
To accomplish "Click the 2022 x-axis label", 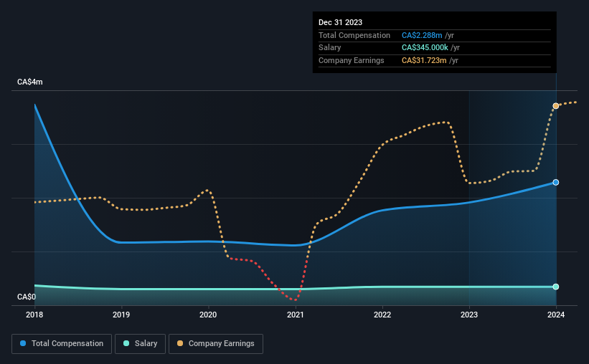I will click(x=382, y=315).
